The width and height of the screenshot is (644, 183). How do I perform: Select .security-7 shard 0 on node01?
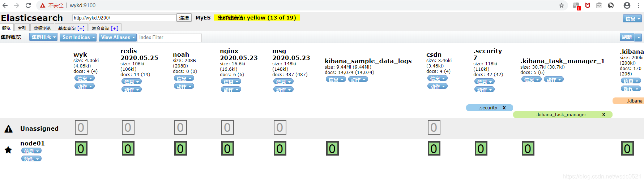click(481, 148)
